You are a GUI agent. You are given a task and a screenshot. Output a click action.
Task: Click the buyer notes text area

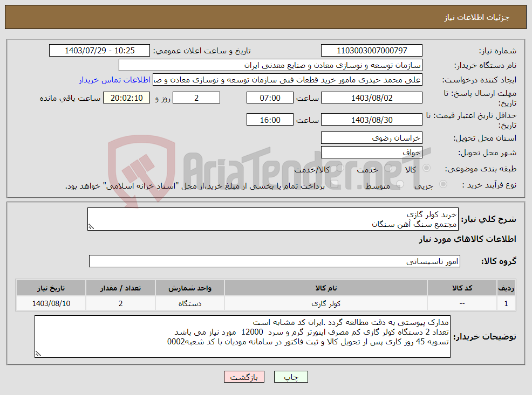pos(242,336)
